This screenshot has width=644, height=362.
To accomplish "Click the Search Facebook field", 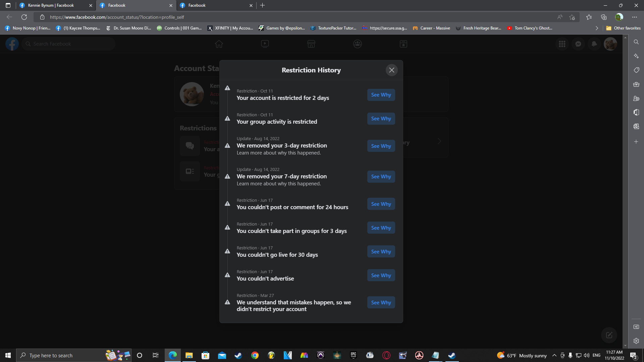I will (x=70, y=44).
